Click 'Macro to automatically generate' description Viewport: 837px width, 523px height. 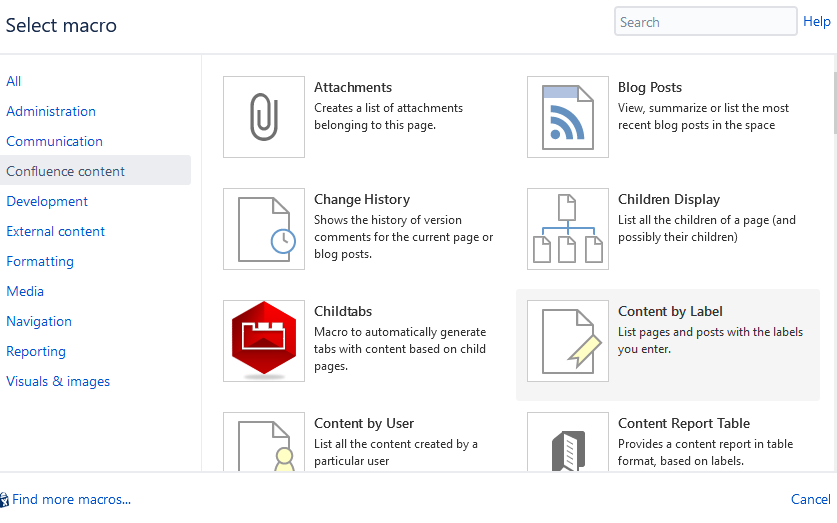tap(400, 349)
